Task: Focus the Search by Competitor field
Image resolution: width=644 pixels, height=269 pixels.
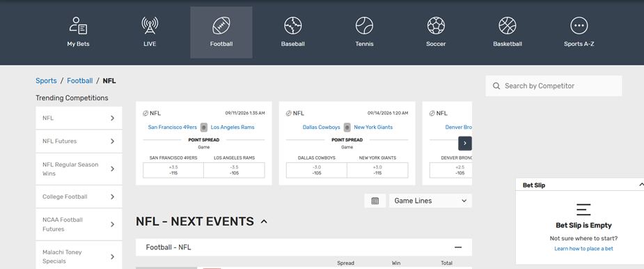Action: click(553, 86)
